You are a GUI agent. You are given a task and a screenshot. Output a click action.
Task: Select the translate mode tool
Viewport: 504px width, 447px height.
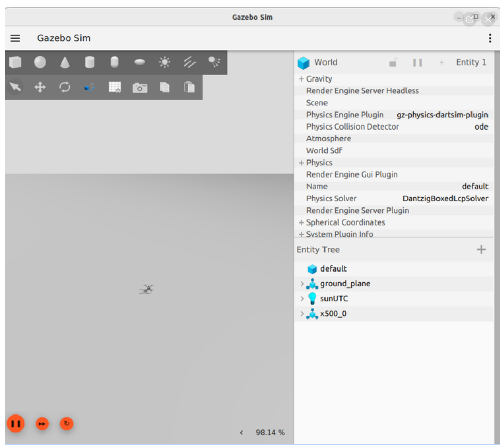[40, 87]
